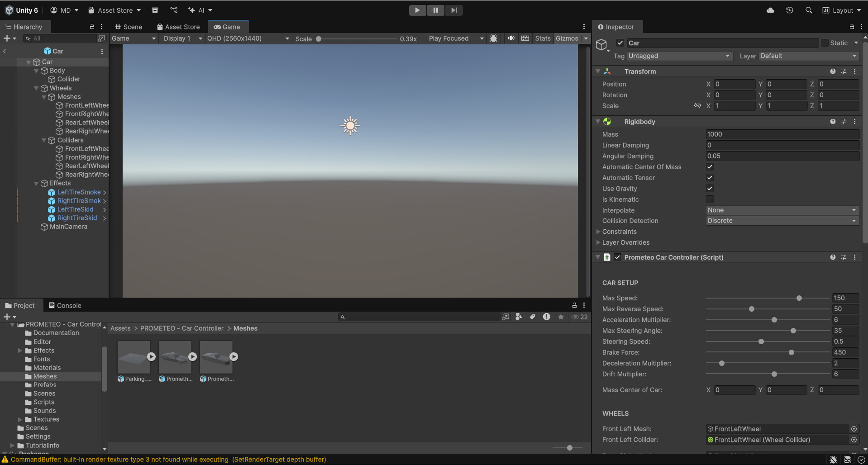
Task: Click the Play button to enter Play Mode
Action: (x=417, y=10)
